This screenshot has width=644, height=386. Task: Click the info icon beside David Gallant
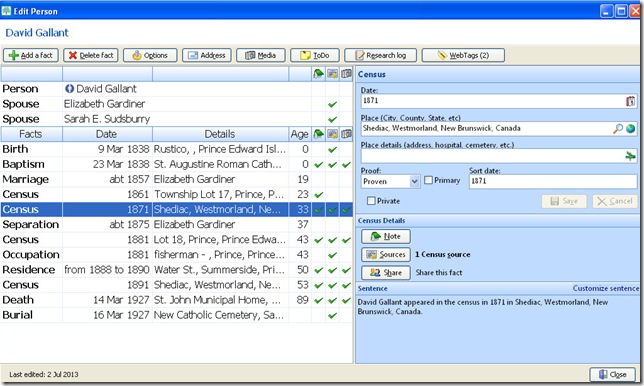69,89
